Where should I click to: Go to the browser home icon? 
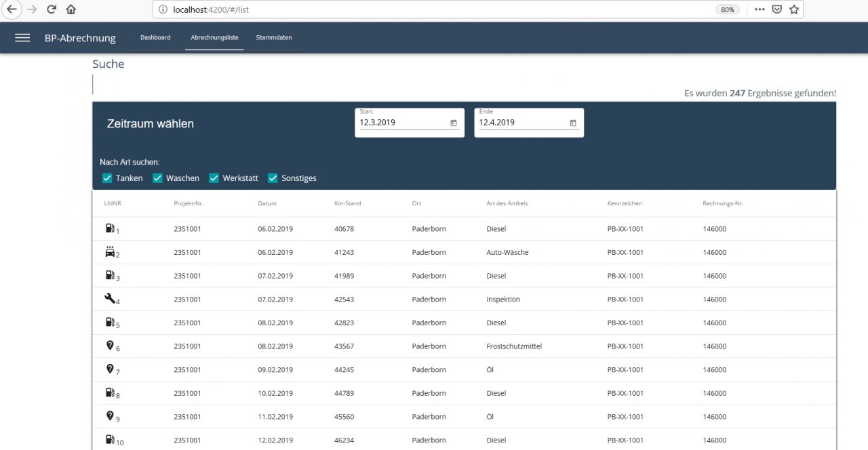[71, 9]
